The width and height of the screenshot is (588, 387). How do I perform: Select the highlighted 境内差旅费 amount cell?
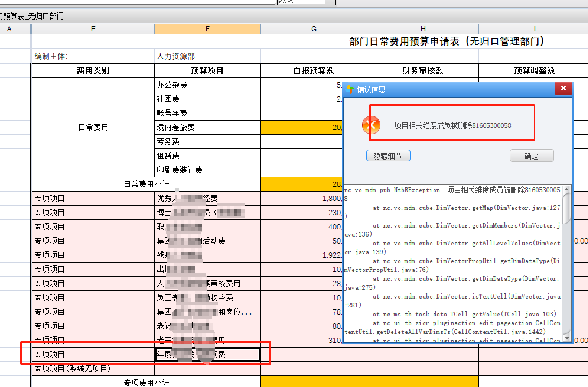[x=301, y=127]
